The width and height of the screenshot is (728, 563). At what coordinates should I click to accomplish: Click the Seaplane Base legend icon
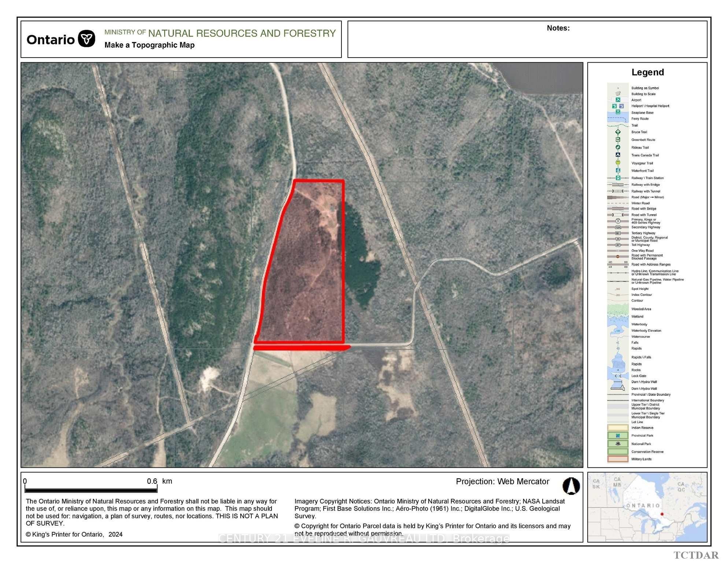click(618, 112)
